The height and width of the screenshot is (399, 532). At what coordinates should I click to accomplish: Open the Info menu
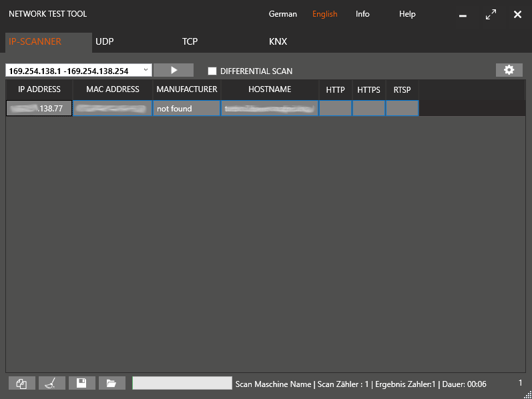coord(362,14)
